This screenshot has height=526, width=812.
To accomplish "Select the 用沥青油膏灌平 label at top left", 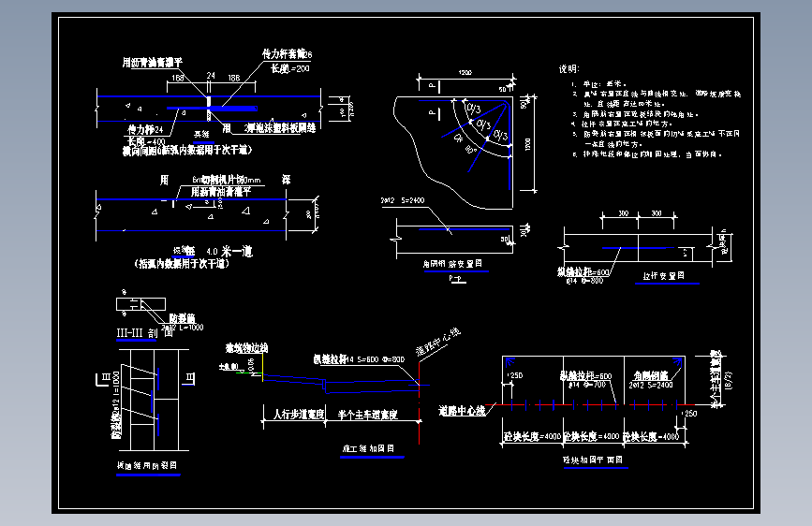I will 153,63.
